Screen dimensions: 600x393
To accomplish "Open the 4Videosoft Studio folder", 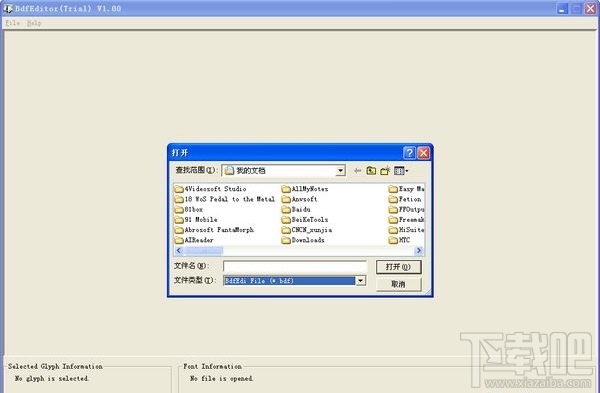I will point(210,189).
